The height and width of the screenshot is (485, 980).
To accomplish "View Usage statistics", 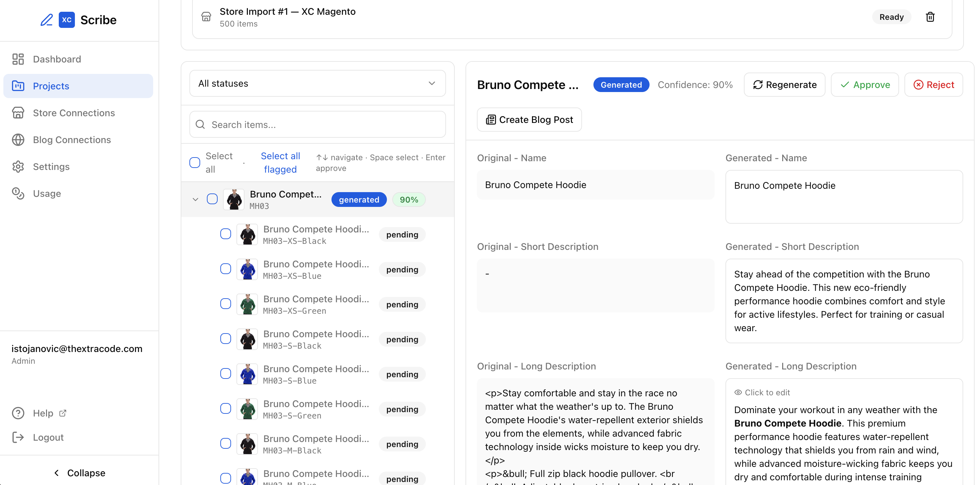I will click(46, 193).
